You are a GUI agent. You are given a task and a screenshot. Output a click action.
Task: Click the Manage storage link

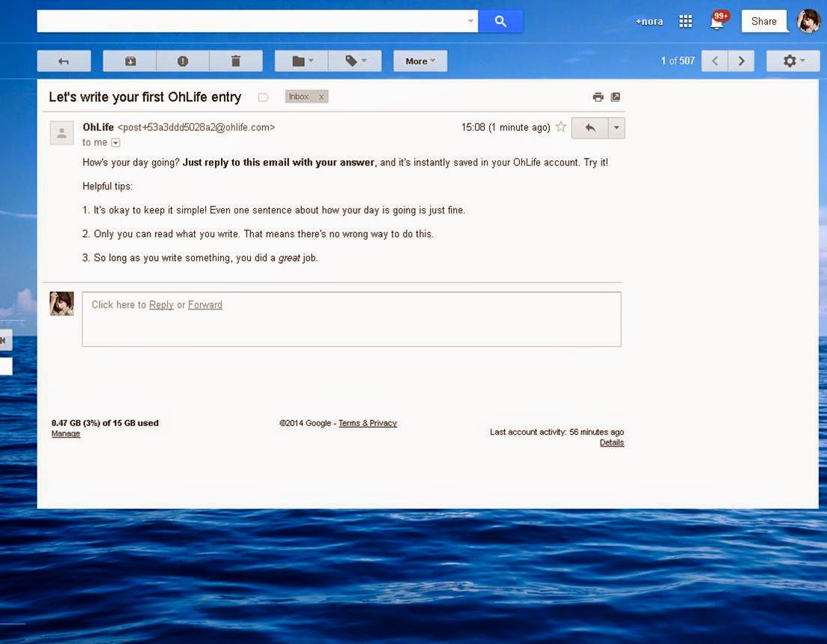tap(66, 434)
